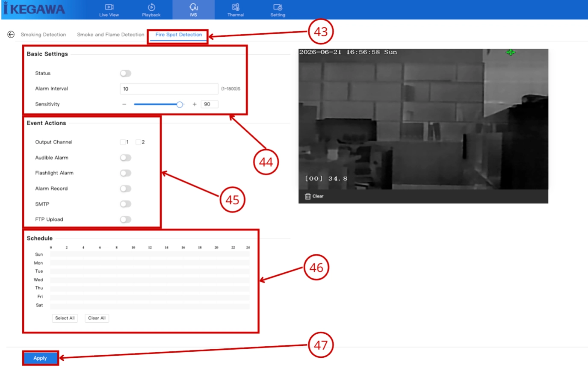This screenshot has height=380, width=588.
Task: Click the Tue schedule row
Action: click(150, 271)
